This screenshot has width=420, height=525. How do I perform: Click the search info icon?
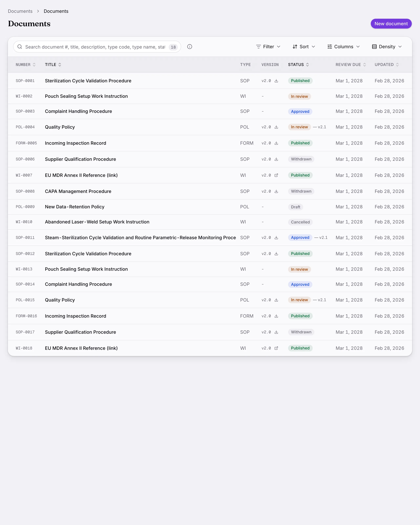190,47
